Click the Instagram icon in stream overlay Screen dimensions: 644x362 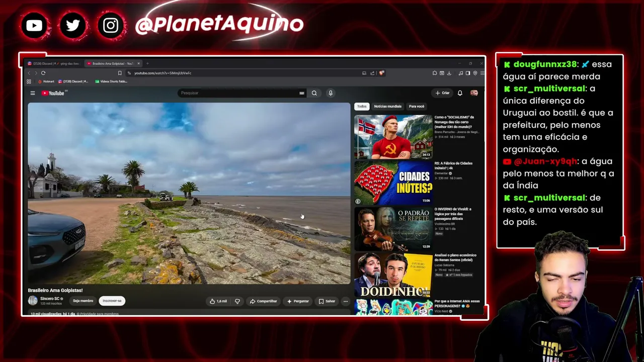(111, 25)
